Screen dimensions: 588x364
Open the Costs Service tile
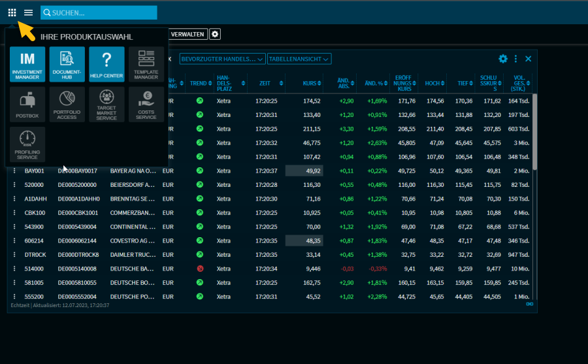[146, 105]
